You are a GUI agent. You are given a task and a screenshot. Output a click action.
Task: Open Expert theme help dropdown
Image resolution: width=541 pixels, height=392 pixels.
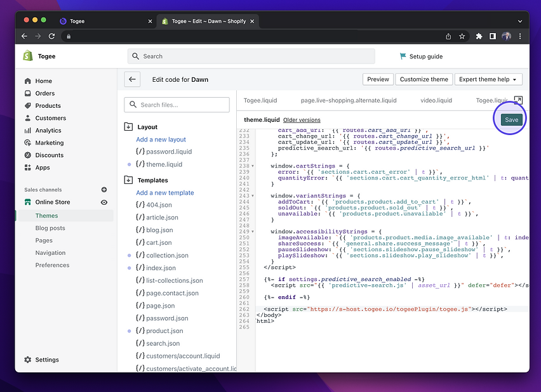click(488, 80)
